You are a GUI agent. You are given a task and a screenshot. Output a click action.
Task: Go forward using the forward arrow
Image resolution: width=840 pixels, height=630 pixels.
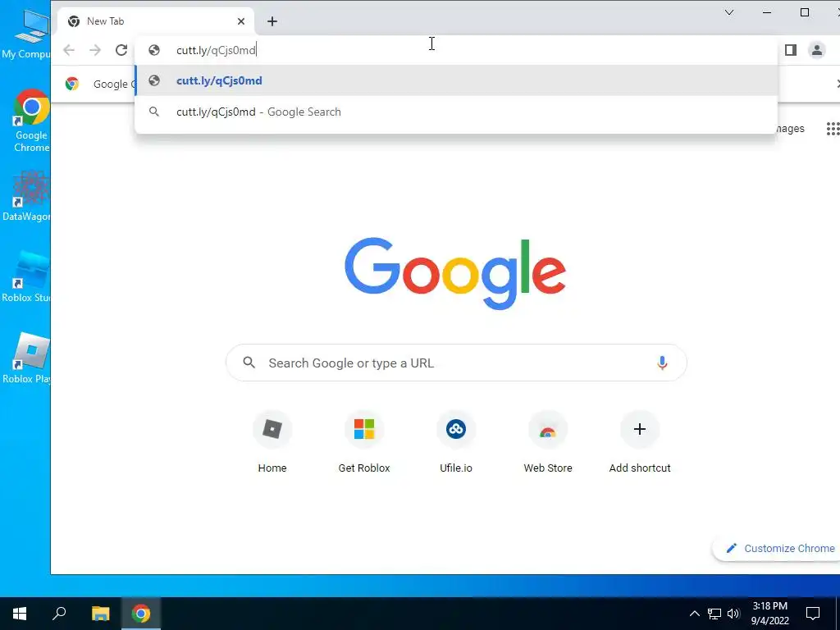(95, 50)
